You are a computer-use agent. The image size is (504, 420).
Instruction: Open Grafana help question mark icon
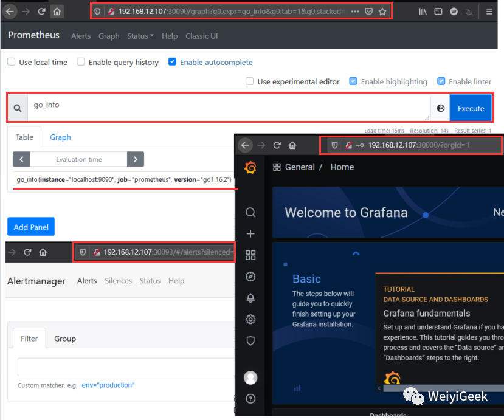click(x=250, y=399)
